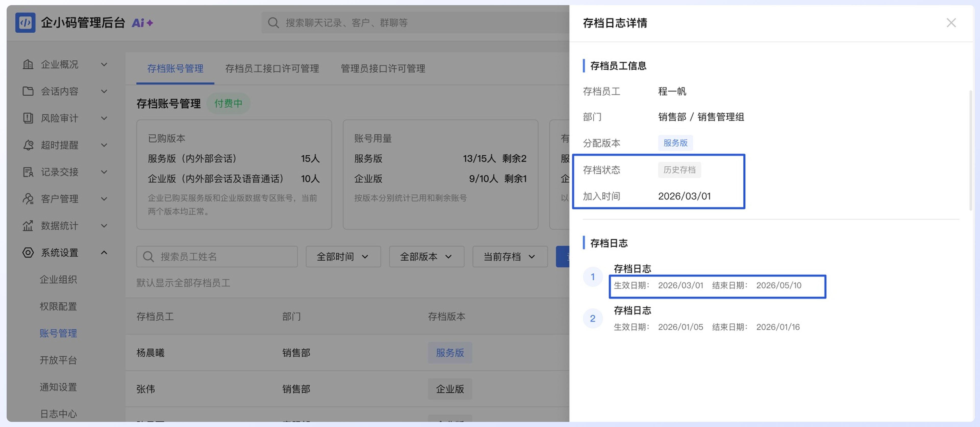Open 开放平台 submenu item
This screenshot has width=980, height=427.
58,360
